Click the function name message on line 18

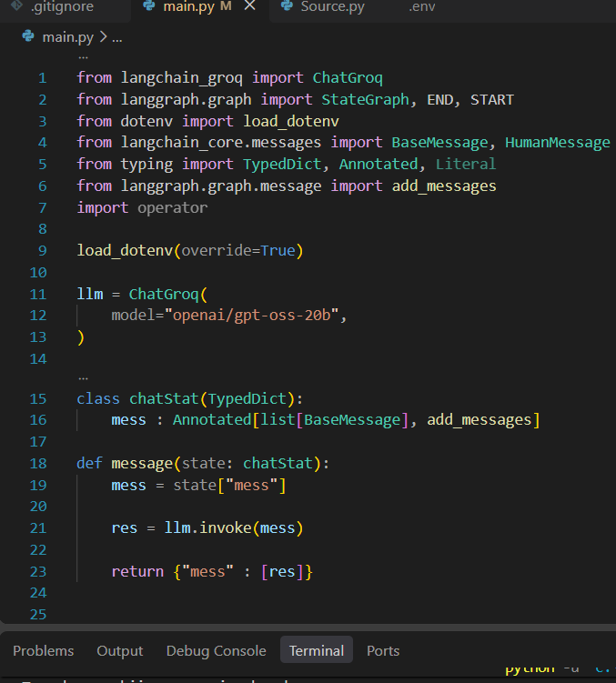[x=142, y=463]
